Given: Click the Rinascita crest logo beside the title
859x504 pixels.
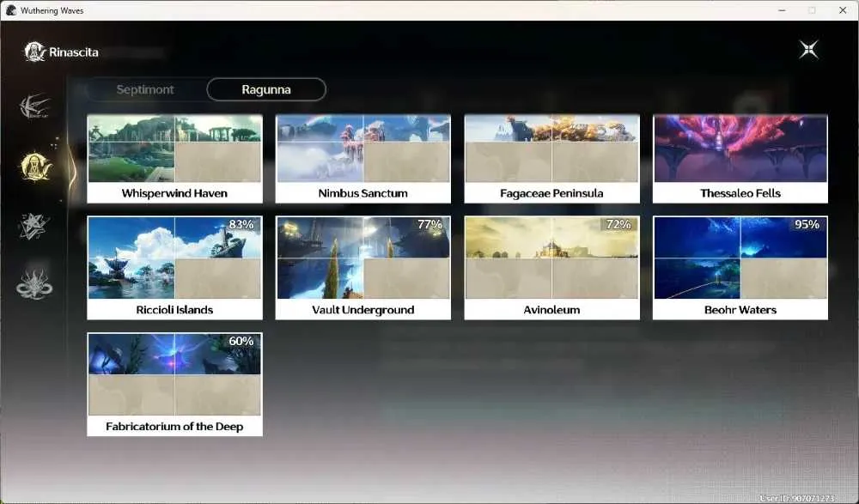Looking at the screenshot, I should [34, 52].
